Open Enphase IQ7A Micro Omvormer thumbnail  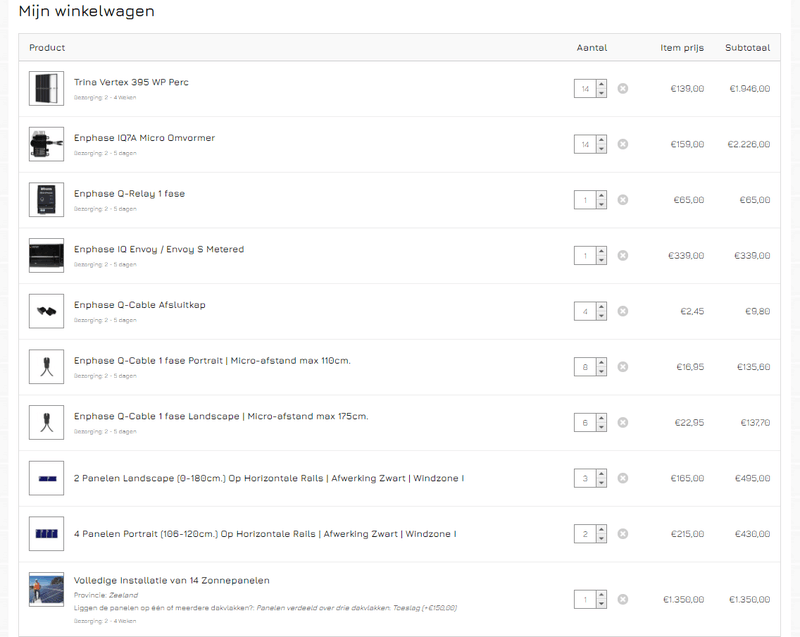tap(46, 144)
